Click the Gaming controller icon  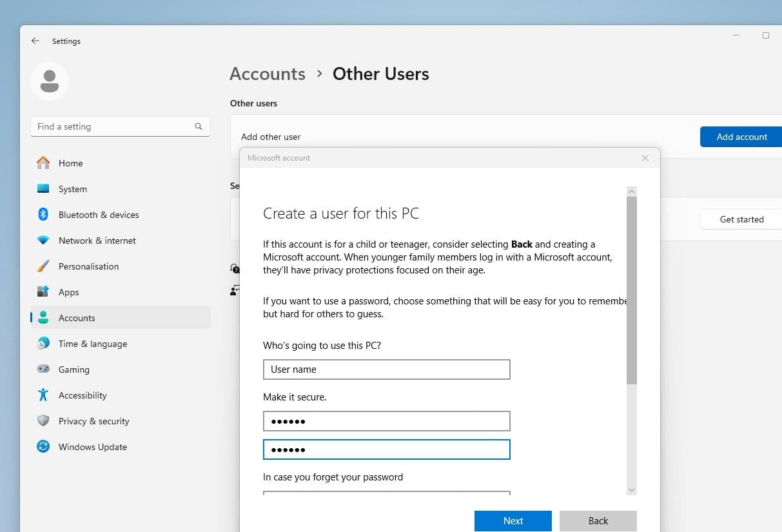(43, 369)
